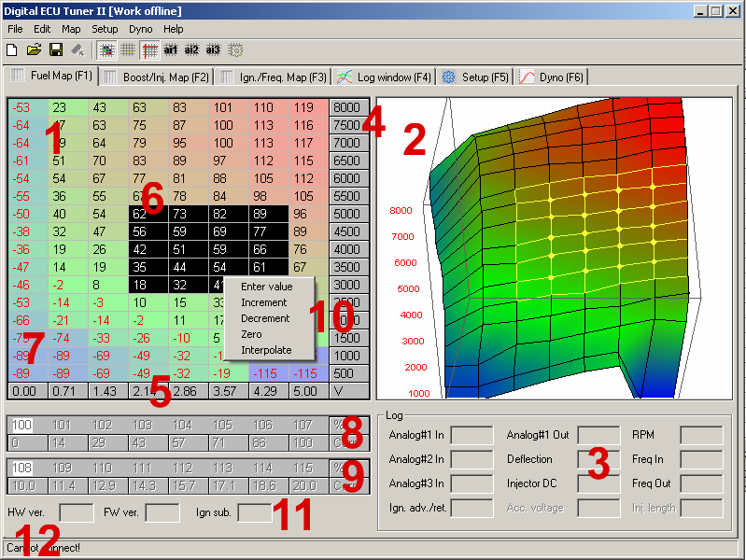Viewport: 746px width, 560px height.
Task: Click the New file icon
Action: (x=12, y=49)
